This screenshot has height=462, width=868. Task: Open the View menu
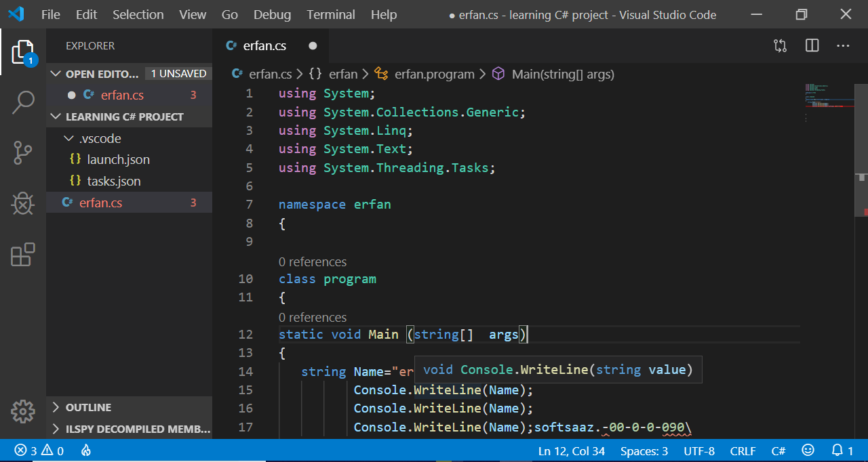pyautogui.click(x=193, y=14)
